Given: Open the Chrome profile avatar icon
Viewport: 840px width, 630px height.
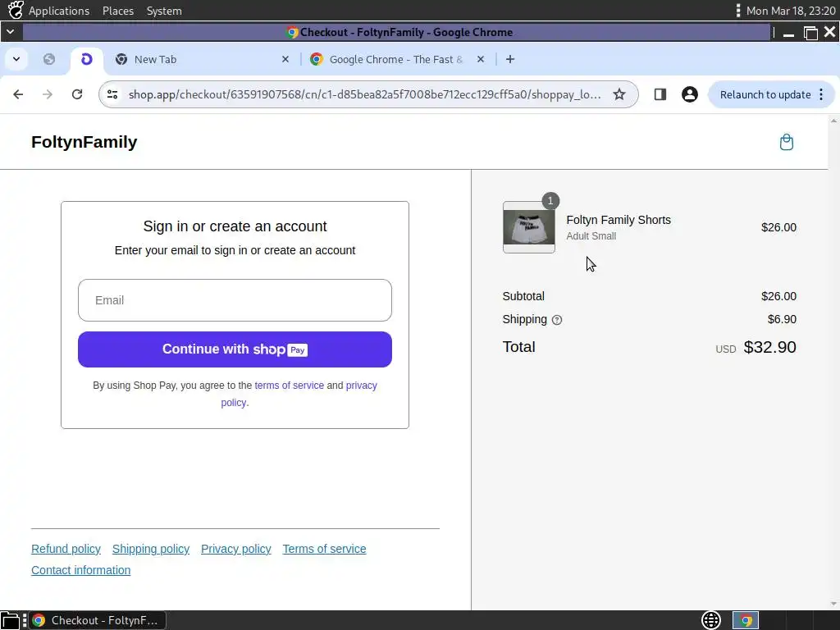Looking at the screenshot, I should coord(689,94).
